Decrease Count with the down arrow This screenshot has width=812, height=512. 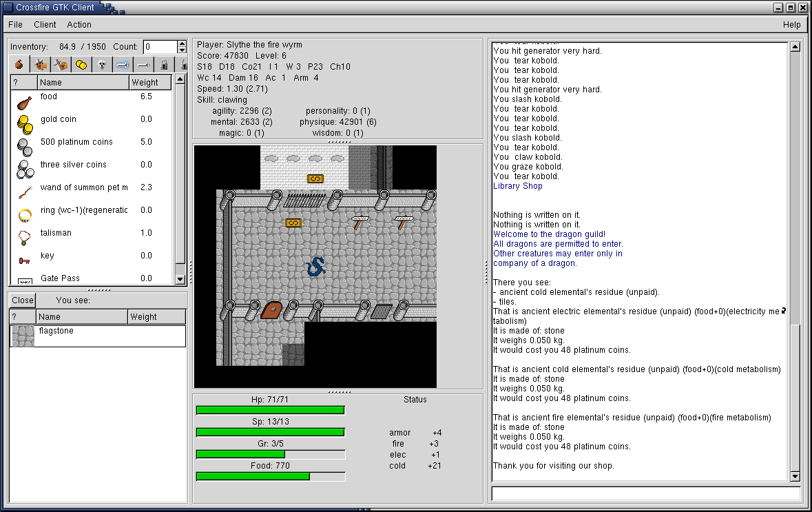point(182,50)
